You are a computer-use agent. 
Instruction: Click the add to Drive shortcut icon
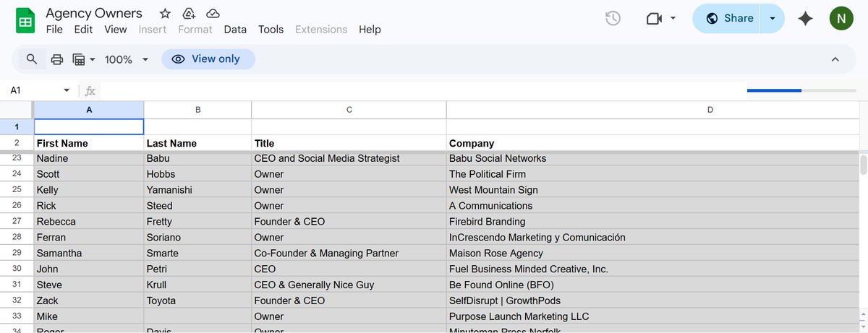point(189,14)
